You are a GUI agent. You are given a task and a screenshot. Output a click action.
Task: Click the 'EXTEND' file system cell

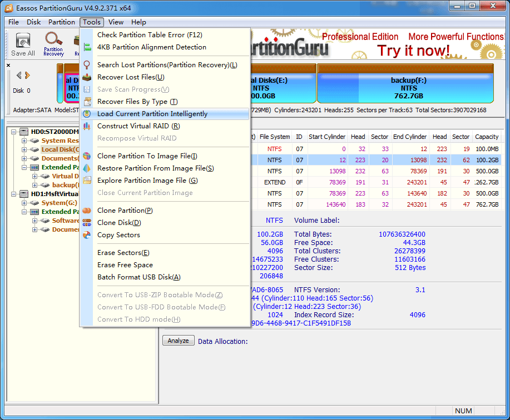pyautogui.click(x=275, y=182)
